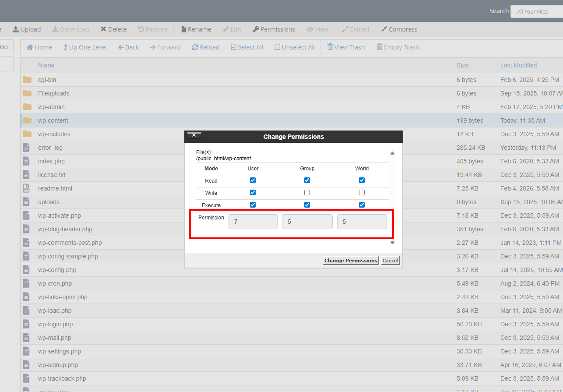Reload the file list

(206, 47)
